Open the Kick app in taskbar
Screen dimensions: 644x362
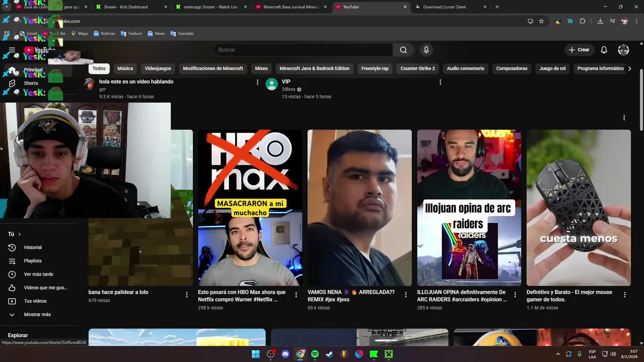coord(374,354)
